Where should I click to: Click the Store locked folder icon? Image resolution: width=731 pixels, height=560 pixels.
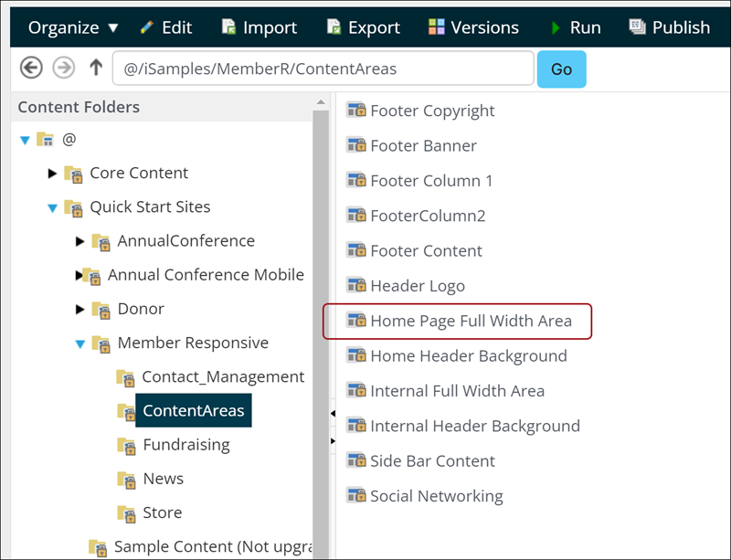126,514
